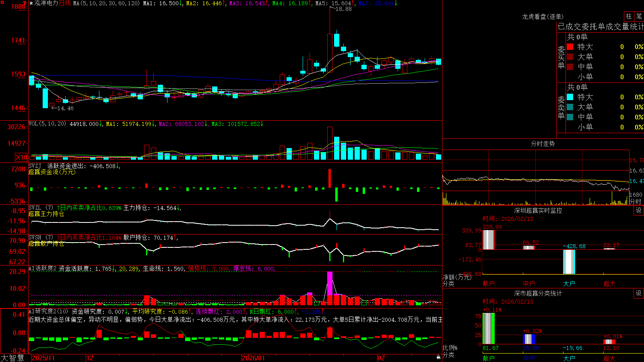Click the red 超大 ratio bar at 12.10

(x=609, y=341)
